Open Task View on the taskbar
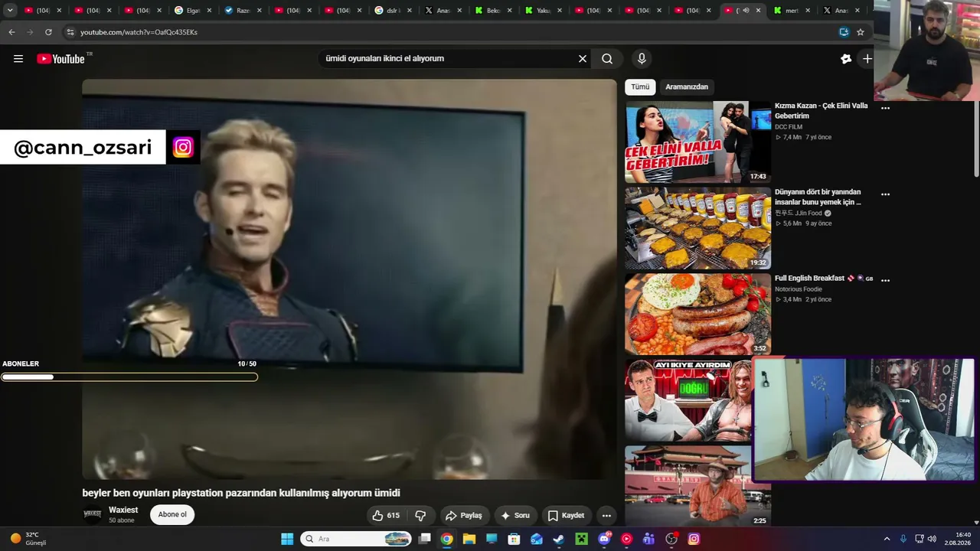Screen dimensions: 980x551 (x=424, y=539)
